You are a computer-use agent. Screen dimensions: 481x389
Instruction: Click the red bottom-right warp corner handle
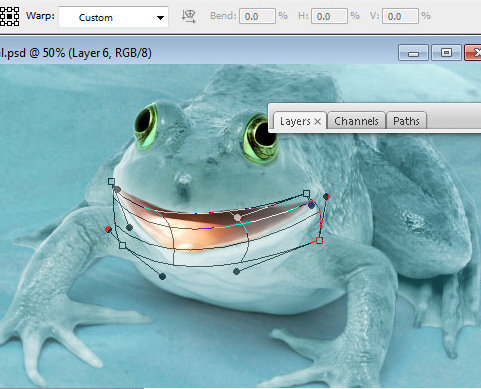319,240
